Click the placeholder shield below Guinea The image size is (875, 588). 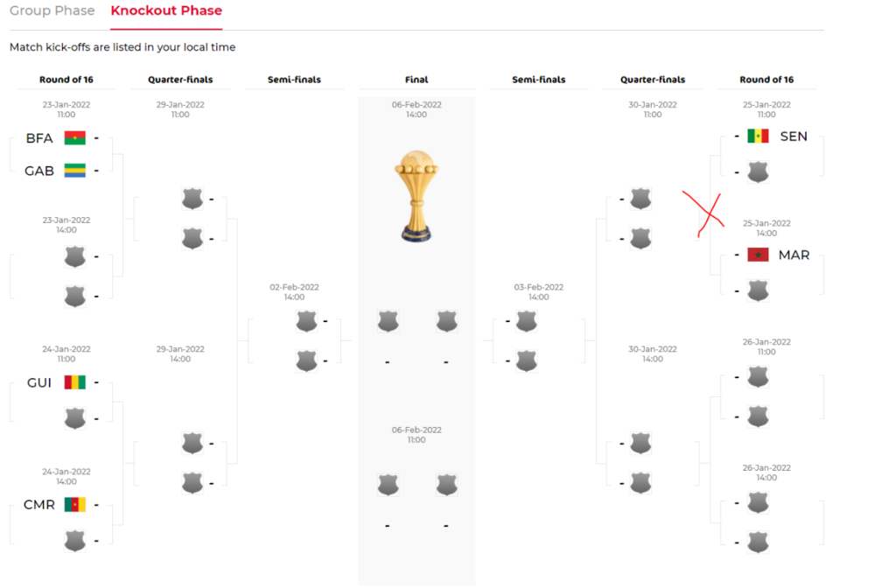pos(75,418)
